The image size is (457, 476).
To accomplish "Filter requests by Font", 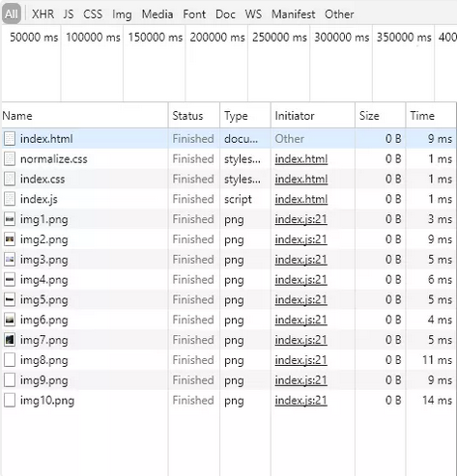I will point(194,14).
